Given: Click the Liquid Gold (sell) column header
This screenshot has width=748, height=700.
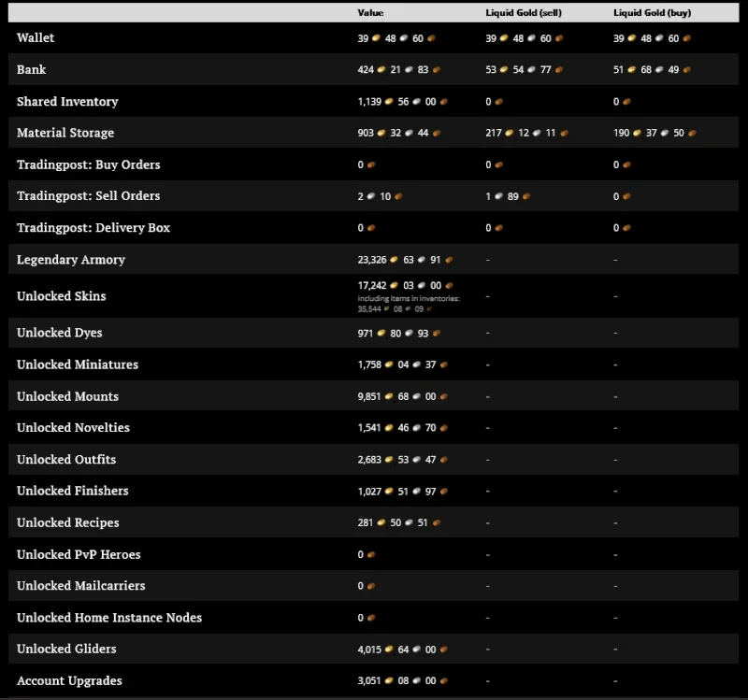Looking at the screenshot, I should coord(524,13).
